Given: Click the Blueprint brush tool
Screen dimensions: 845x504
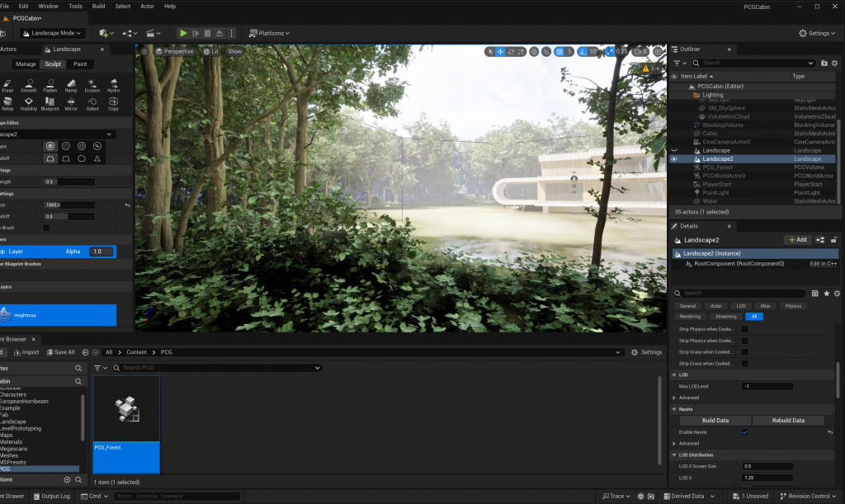Looking at the screenshot, I should tap(50, 103).
